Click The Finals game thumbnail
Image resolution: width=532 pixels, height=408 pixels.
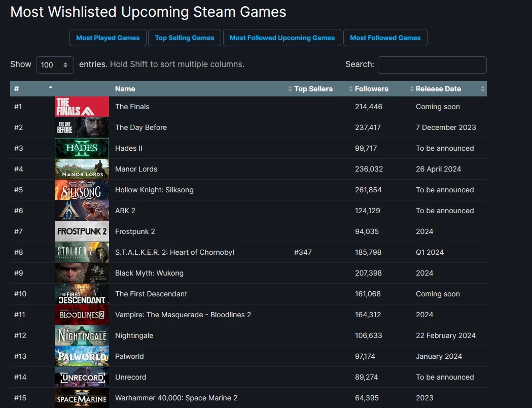coord(82,107)
